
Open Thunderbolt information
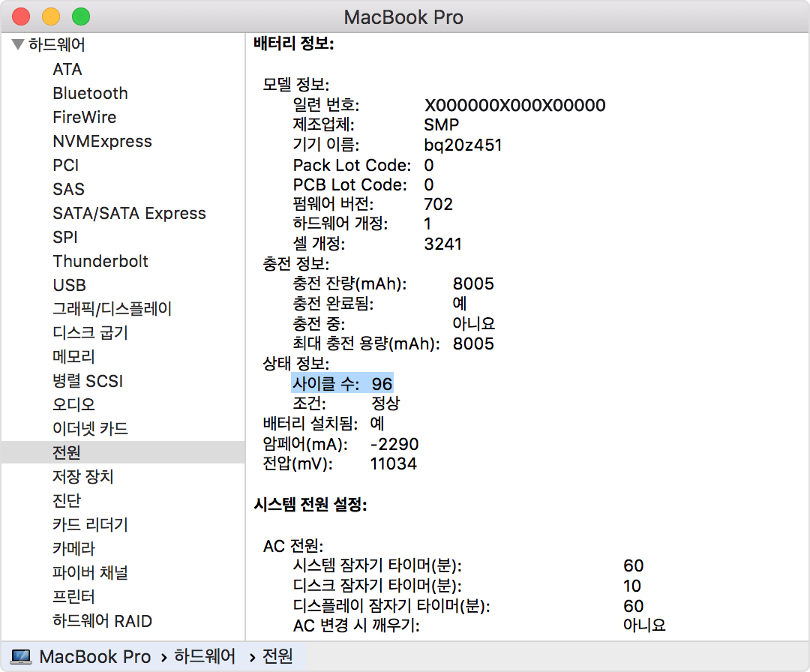(x=100, y=261)
